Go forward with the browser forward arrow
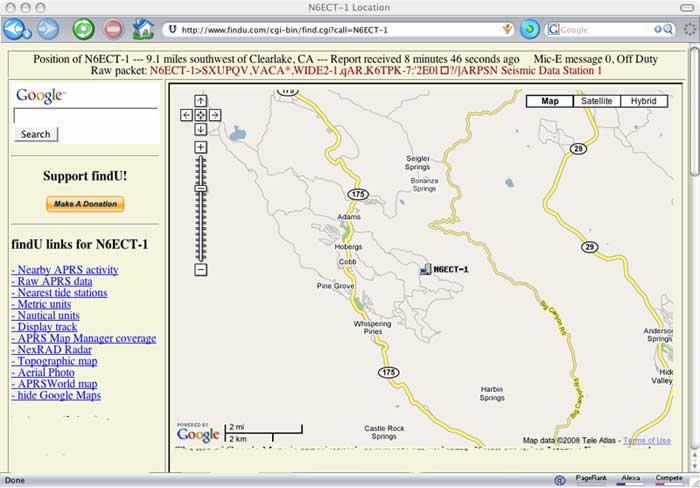Viewport: 700px width, 488px height. coord(48,29)
